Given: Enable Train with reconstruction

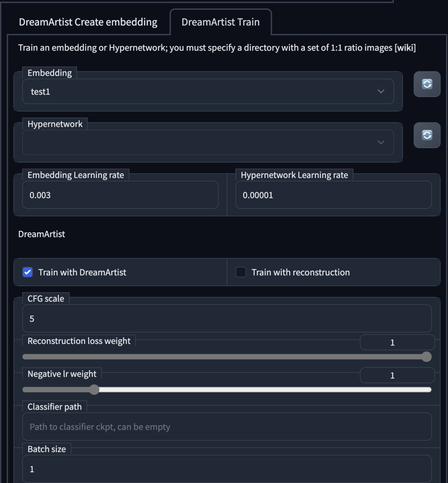Looking at the screenshot, I should pyautogui.click(x=241, y=272).
